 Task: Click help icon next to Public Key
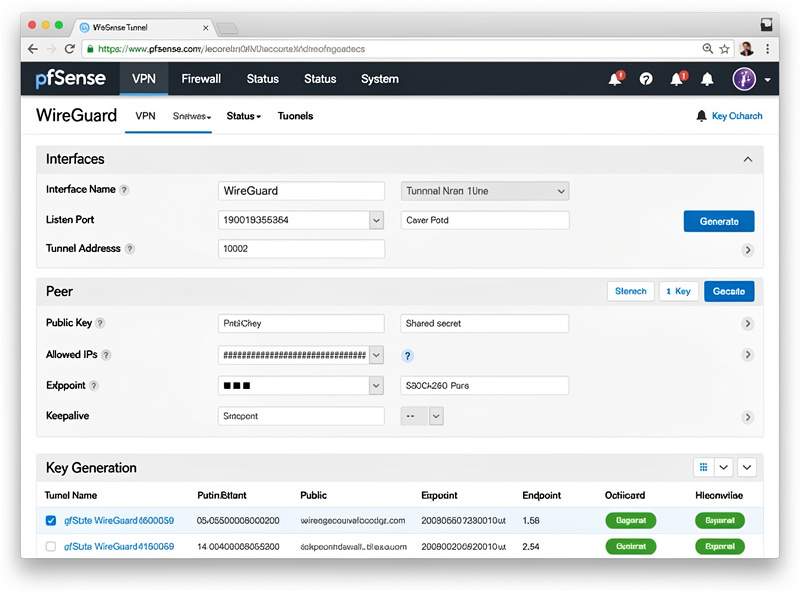(x=101, y=323)
